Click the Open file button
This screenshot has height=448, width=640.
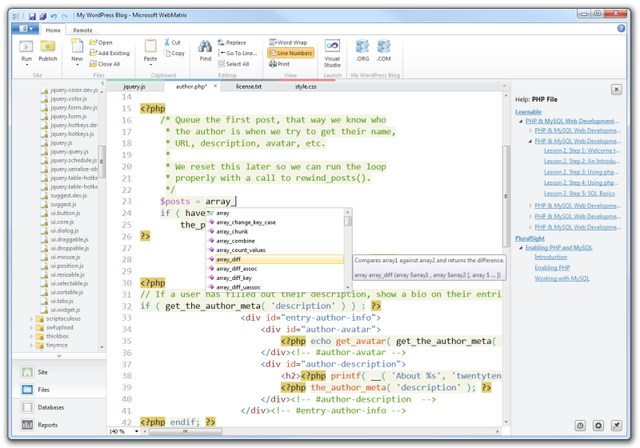(101, 42)
